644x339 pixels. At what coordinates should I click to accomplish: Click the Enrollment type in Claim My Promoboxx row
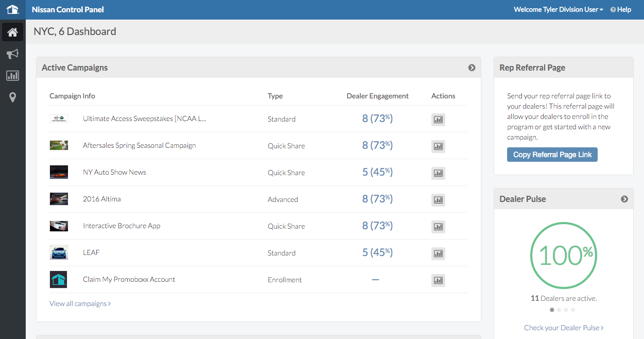[x=285, y=280]
